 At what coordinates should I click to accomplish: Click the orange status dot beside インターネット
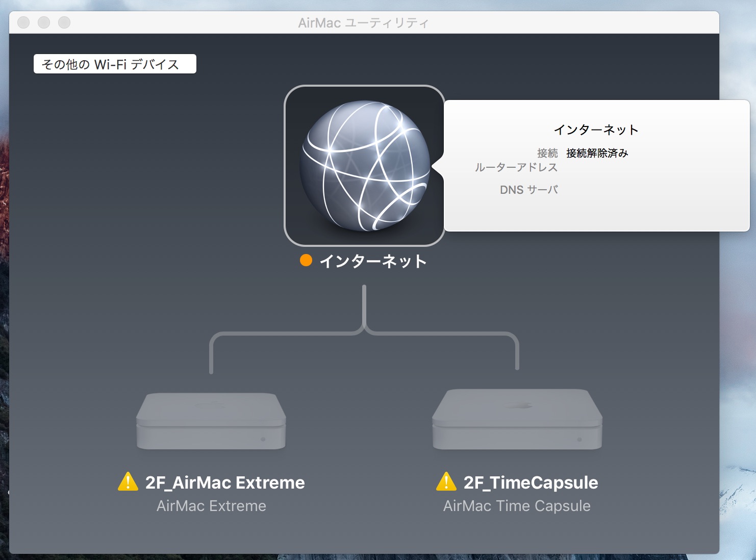tap(306, 261)
